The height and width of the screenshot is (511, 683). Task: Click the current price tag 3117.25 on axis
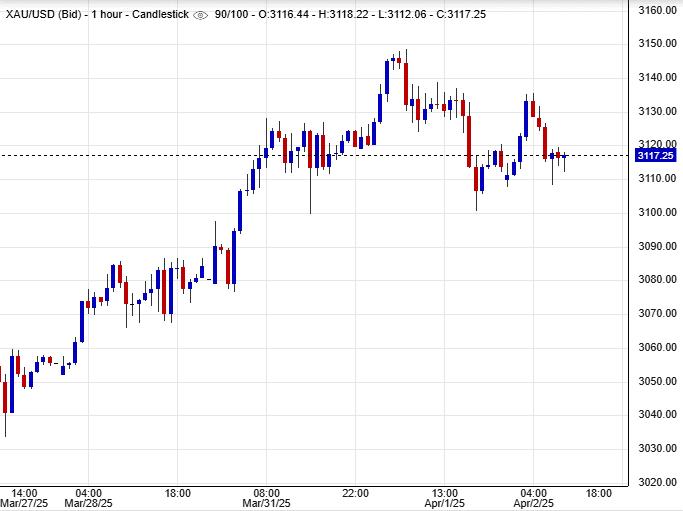tap(655, 156)
